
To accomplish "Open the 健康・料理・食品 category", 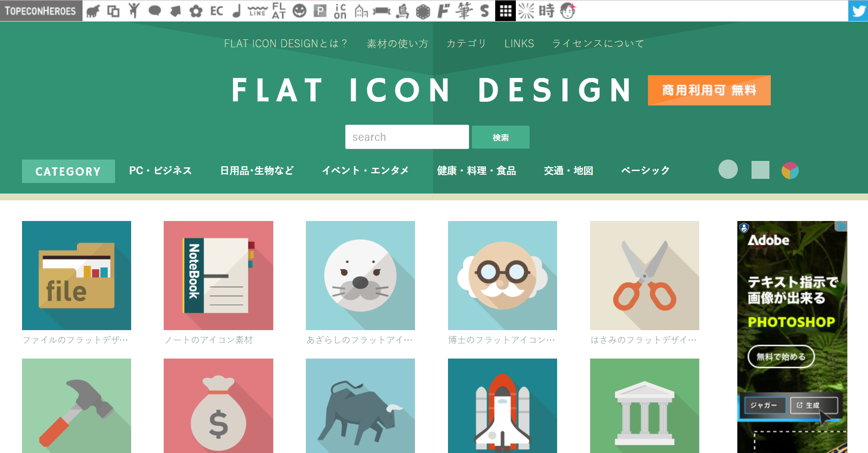I will click(476, 171).
